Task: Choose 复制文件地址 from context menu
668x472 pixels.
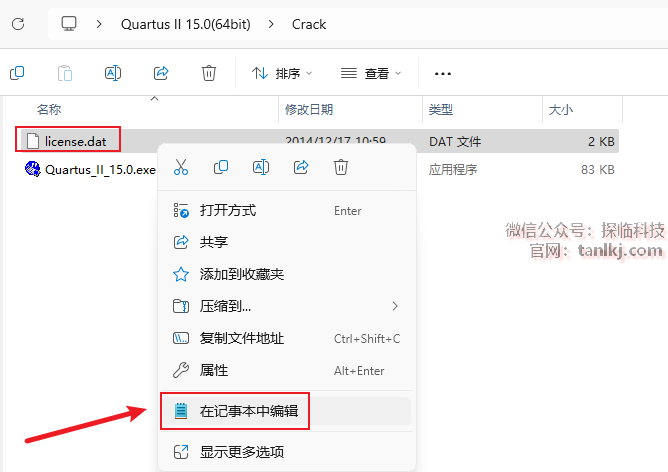Action: click(286, 338)
